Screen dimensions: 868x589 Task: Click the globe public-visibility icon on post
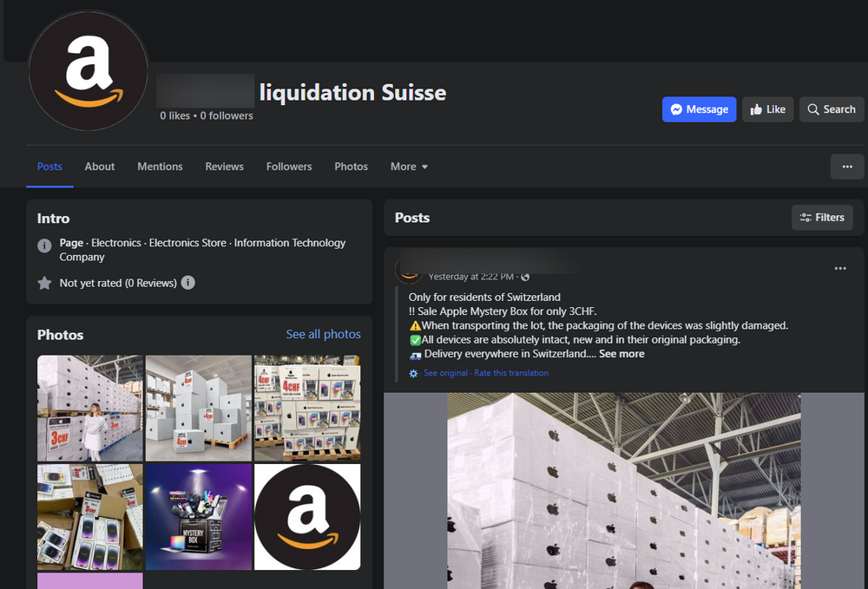coord(525,277)
